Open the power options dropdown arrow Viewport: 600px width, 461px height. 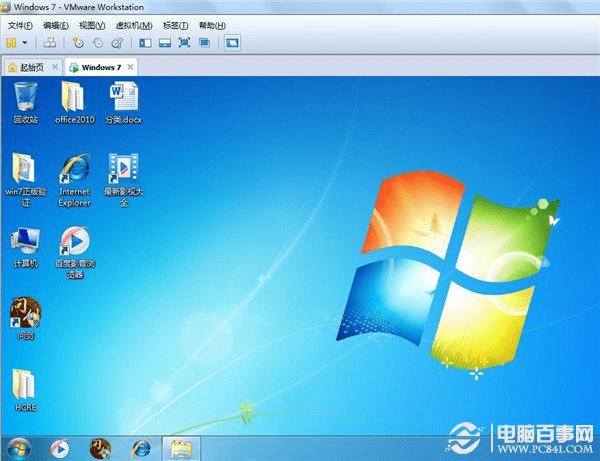click(x=25, y=42)
